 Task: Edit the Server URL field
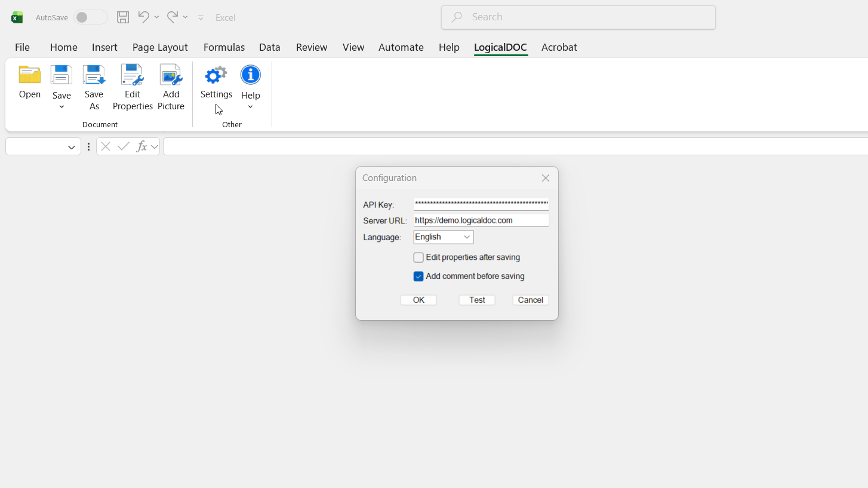(481, 220)
